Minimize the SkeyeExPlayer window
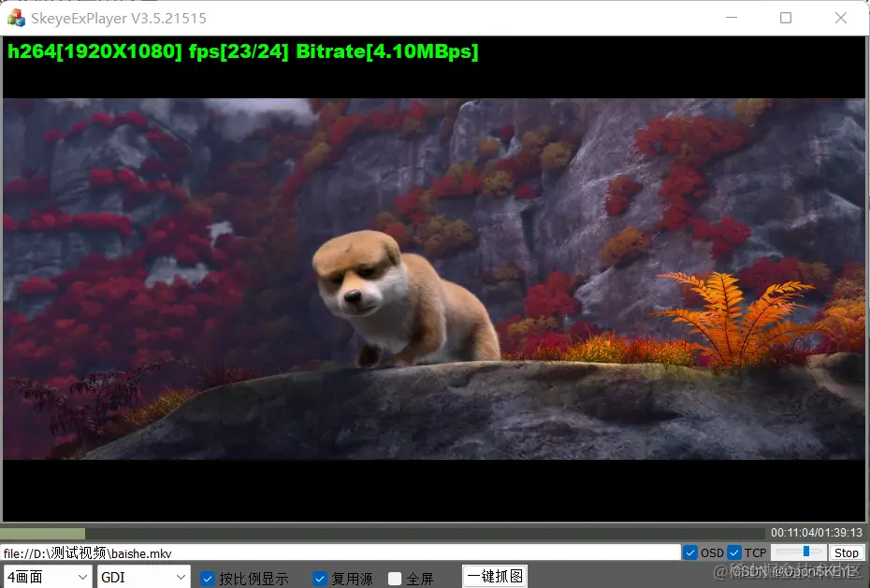Viewport: 870px width, 588px height. pos(732,18)
